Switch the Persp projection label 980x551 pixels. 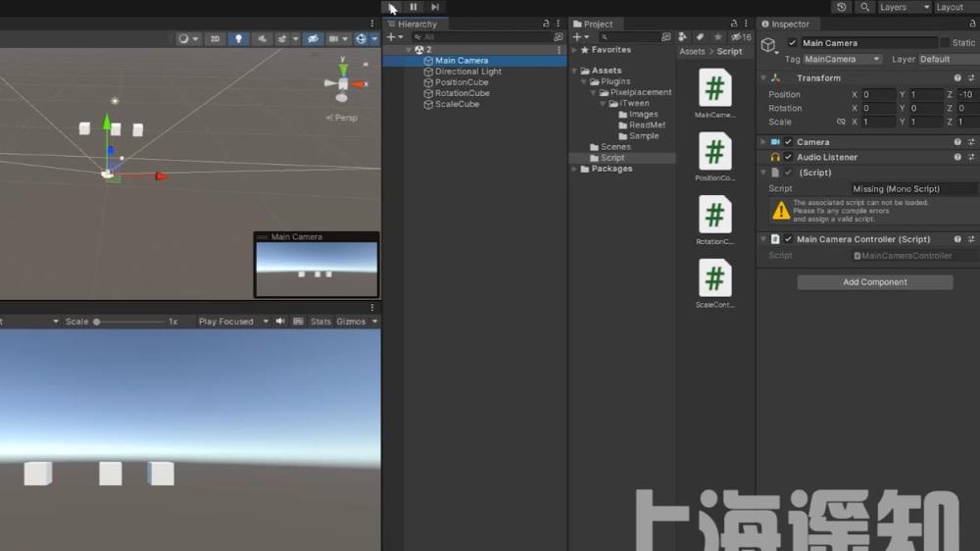point(342,118)
